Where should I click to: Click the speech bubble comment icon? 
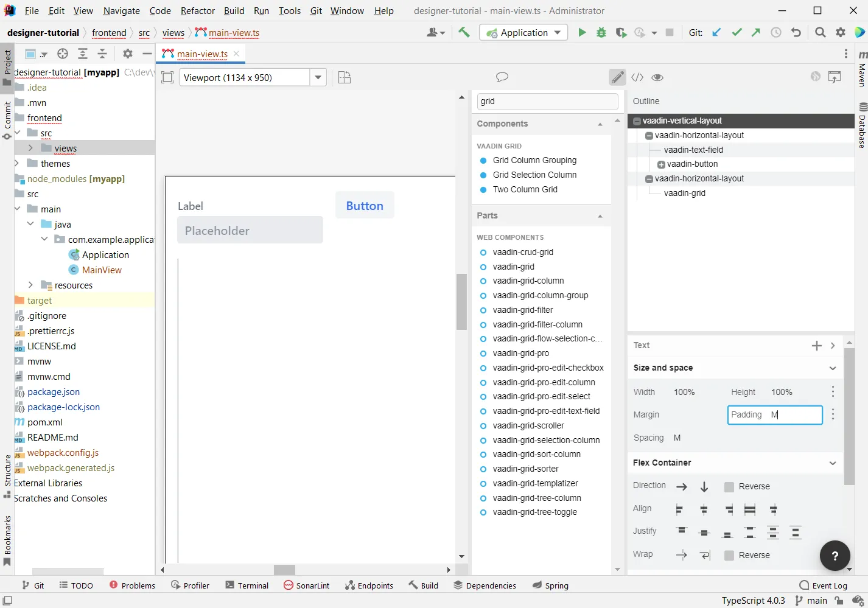pyautogui.click(x=502, y=77)
